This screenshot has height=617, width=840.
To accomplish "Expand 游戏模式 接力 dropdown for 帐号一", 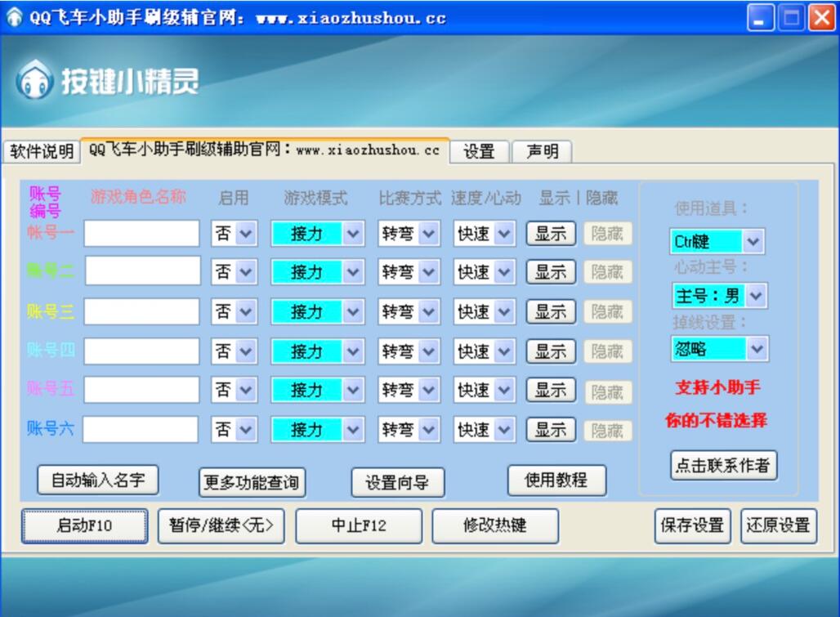I will click(x=352, y=234).
